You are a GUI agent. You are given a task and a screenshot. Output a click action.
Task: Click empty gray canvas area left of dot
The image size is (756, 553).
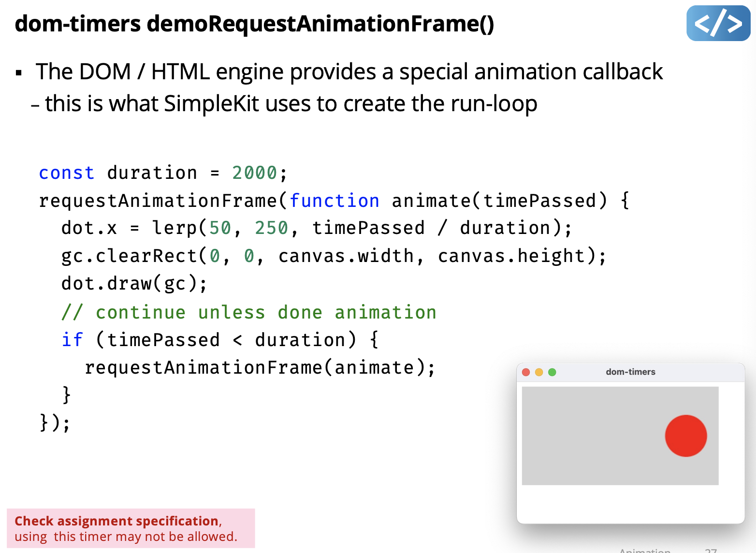point(590,436)
